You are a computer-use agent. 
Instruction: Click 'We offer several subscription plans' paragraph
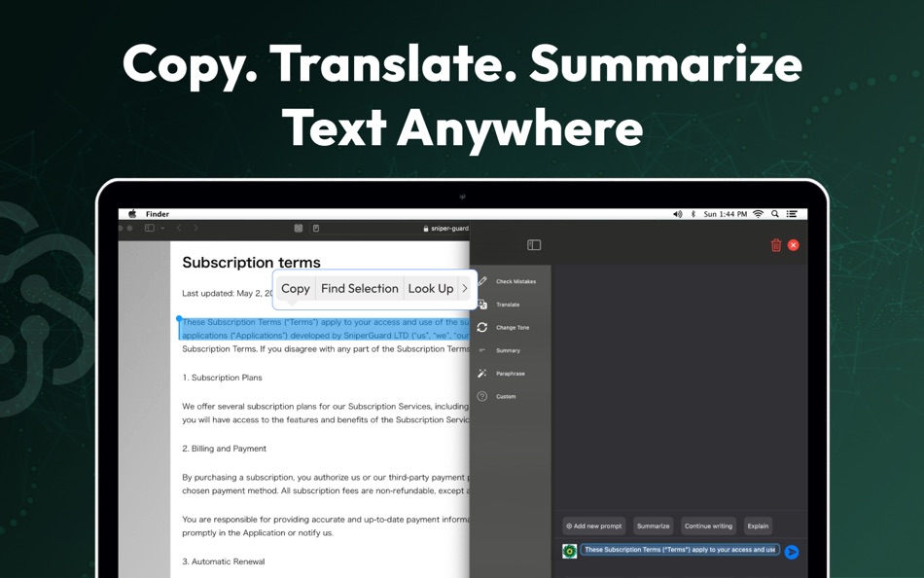pos(326,413)
